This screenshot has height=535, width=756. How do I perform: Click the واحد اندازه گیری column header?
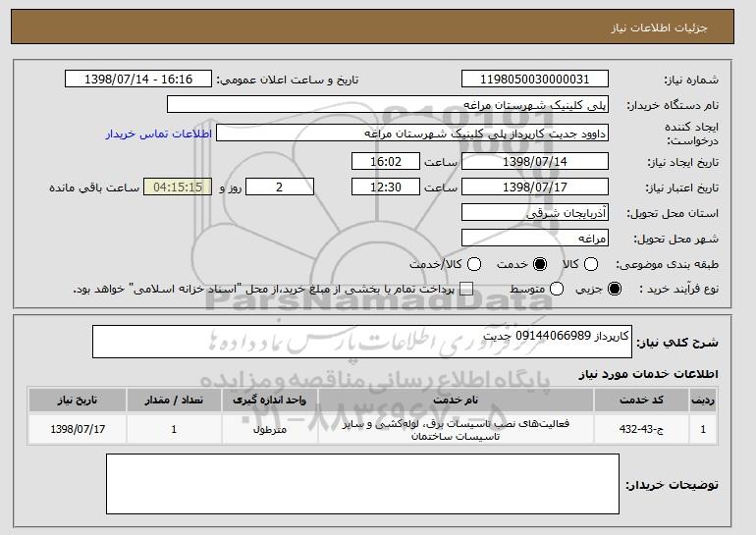tap(270, 401)
